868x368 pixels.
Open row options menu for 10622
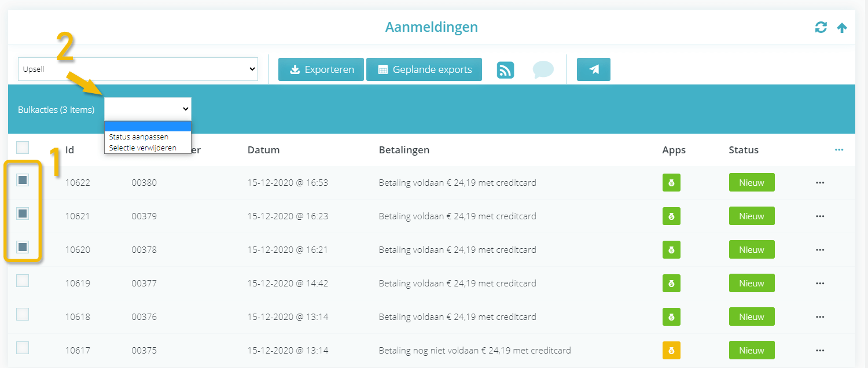819,183
